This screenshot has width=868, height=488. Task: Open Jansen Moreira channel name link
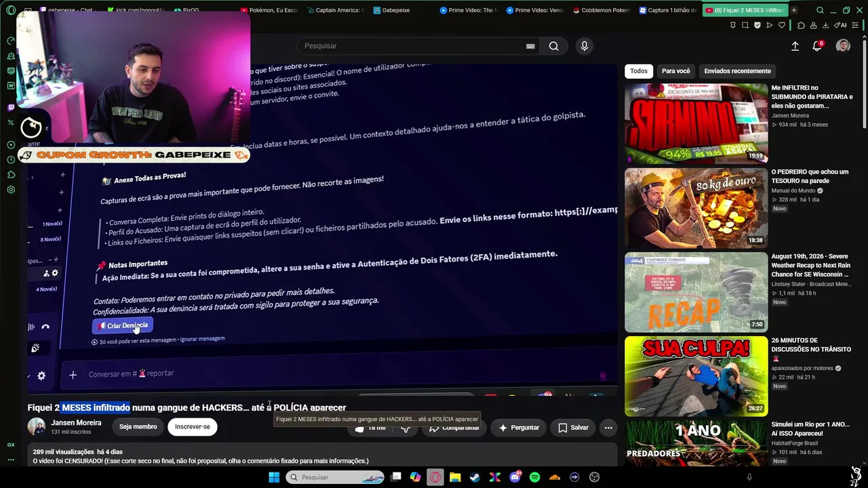pyautogui.click(x=76, y=423)
